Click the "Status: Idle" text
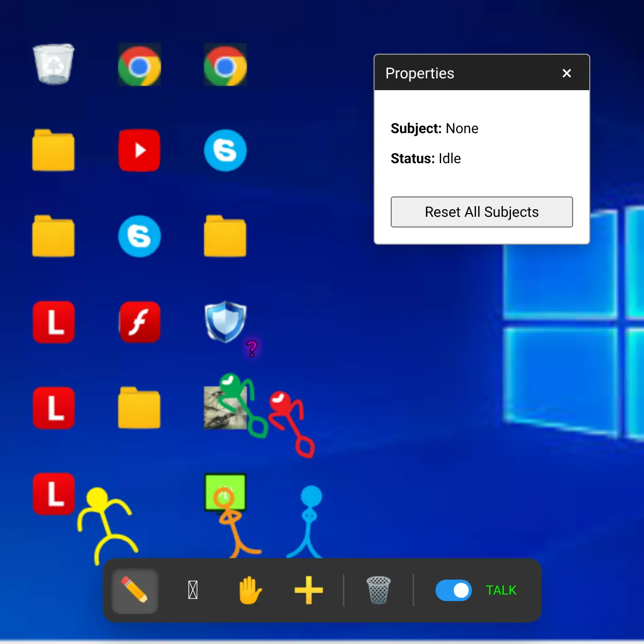This screenshot has height=644, width=644. tap(426, 158)
